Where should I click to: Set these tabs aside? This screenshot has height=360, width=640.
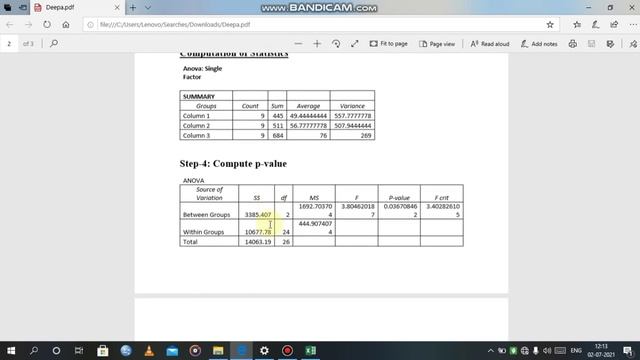[x=23, y=7]
